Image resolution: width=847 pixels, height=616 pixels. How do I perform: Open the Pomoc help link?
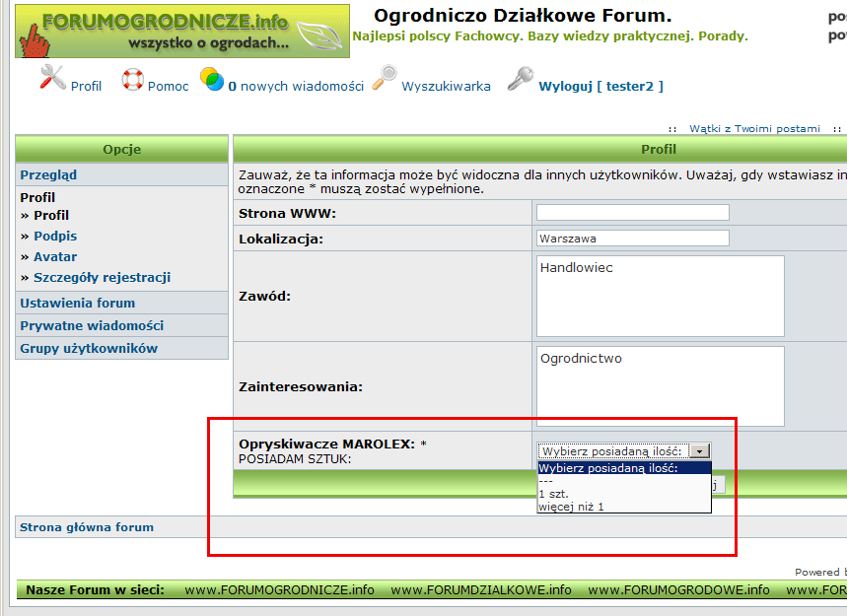coord(168,87)
